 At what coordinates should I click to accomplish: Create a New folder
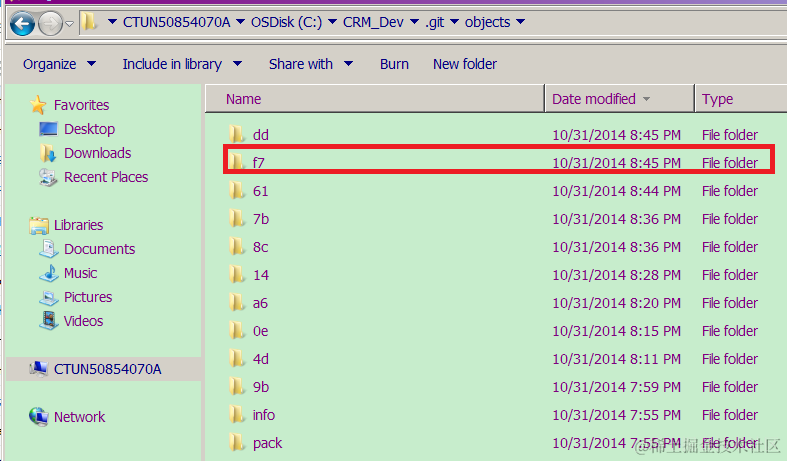pyautogui.click(x=465, y=64)
